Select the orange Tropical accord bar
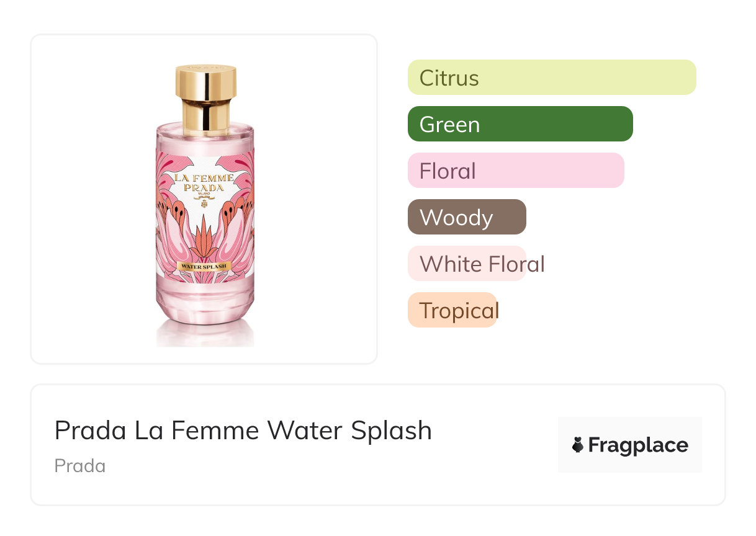 [x=452, y=310]
